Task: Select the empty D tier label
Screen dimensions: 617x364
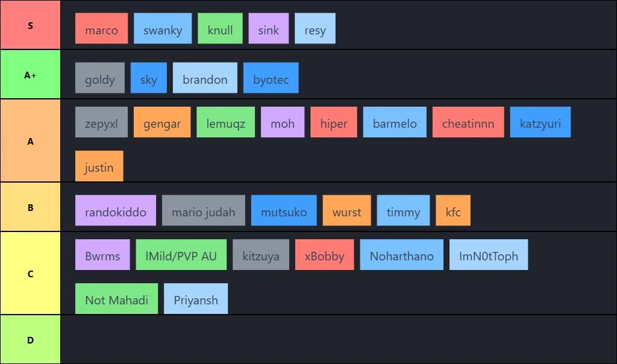Action: [30, 340]
